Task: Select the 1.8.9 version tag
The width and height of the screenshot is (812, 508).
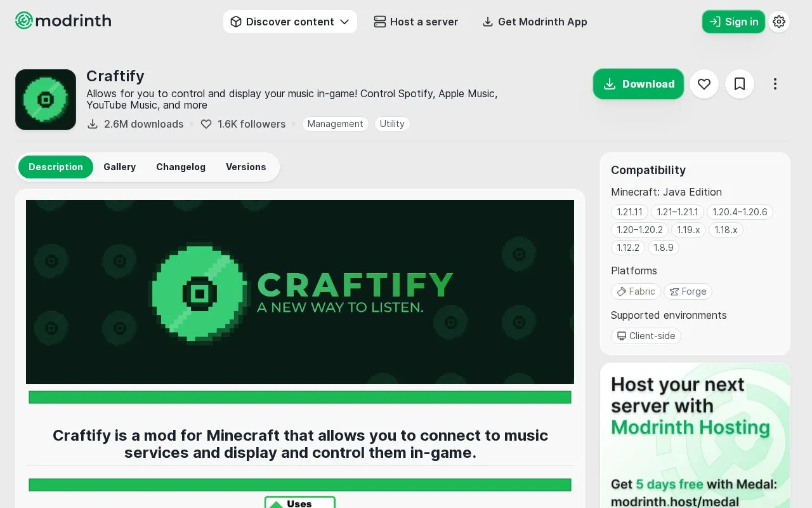Action: [x=664, y=248]
